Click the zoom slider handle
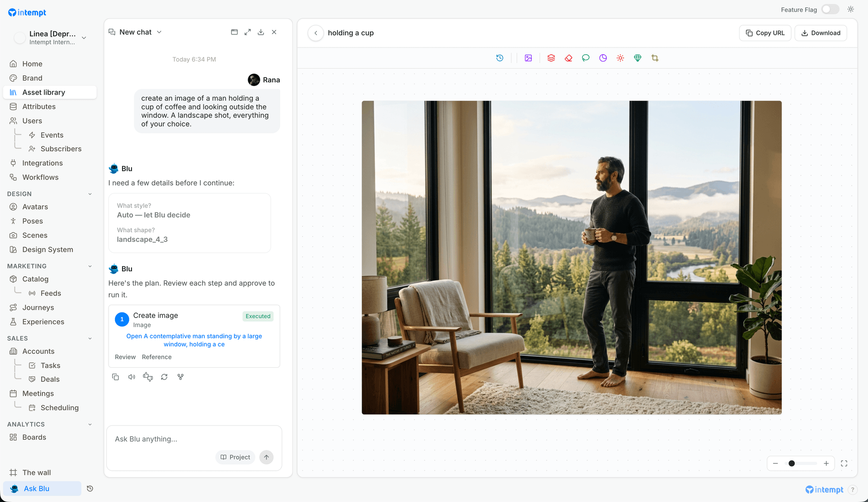This screenshot has height=502, width=868. [792, 464]
